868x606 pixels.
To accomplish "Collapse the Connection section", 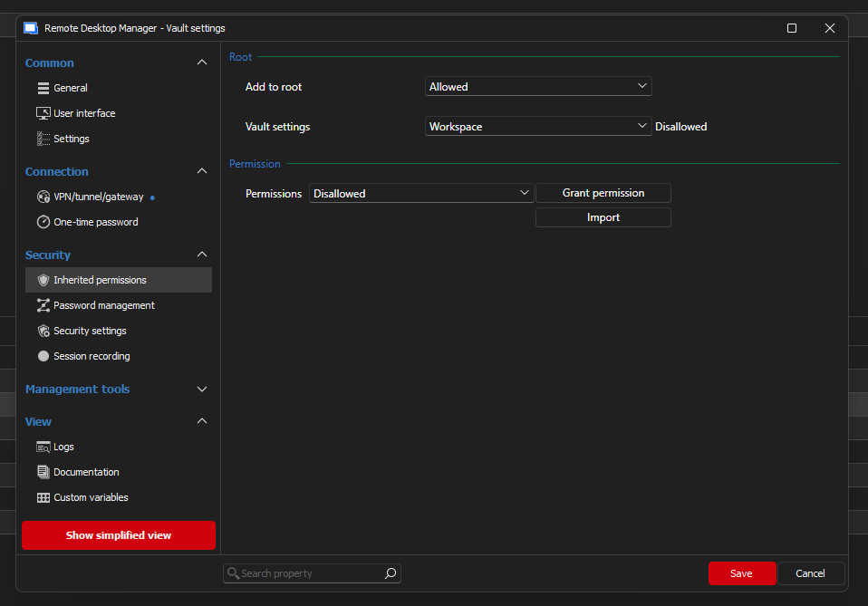I will (202, 171).
